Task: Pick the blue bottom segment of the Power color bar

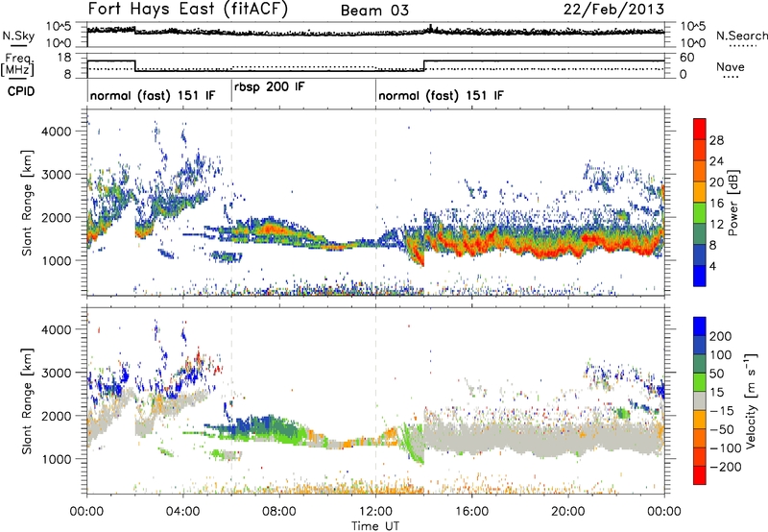Action: [700, 276]
